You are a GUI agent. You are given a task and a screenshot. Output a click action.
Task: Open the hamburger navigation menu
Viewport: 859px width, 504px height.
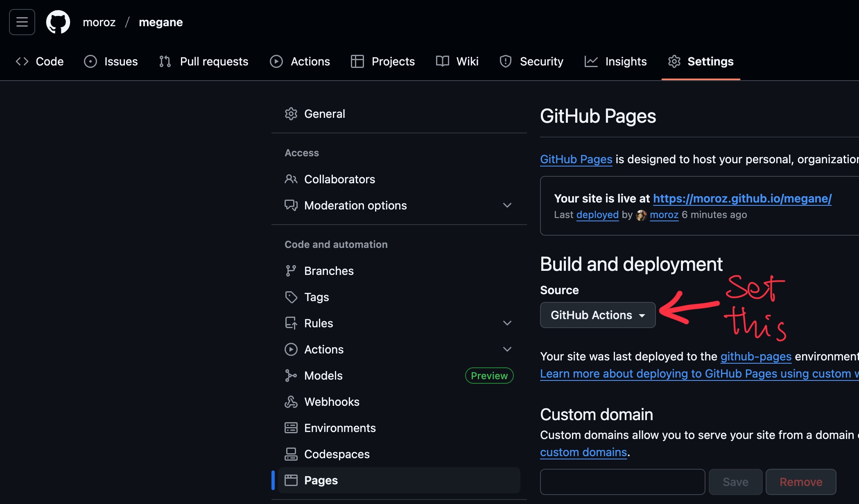[22, 22]
